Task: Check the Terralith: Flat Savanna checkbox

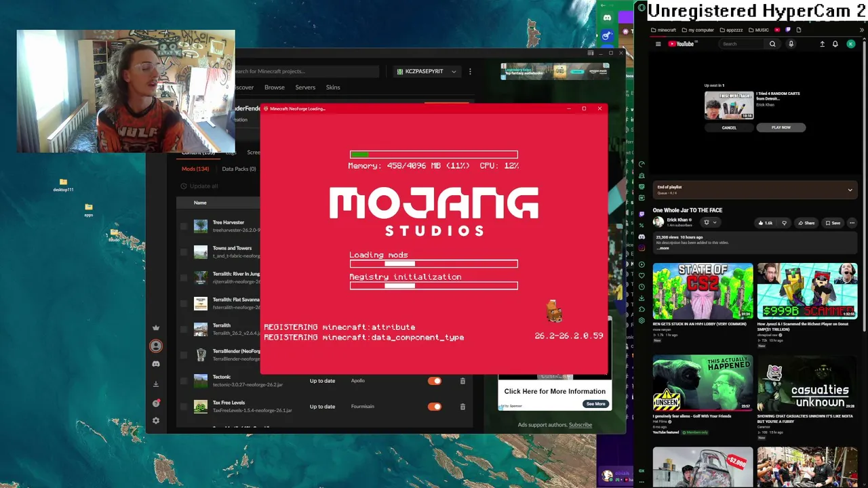Action: pos(184,304)
